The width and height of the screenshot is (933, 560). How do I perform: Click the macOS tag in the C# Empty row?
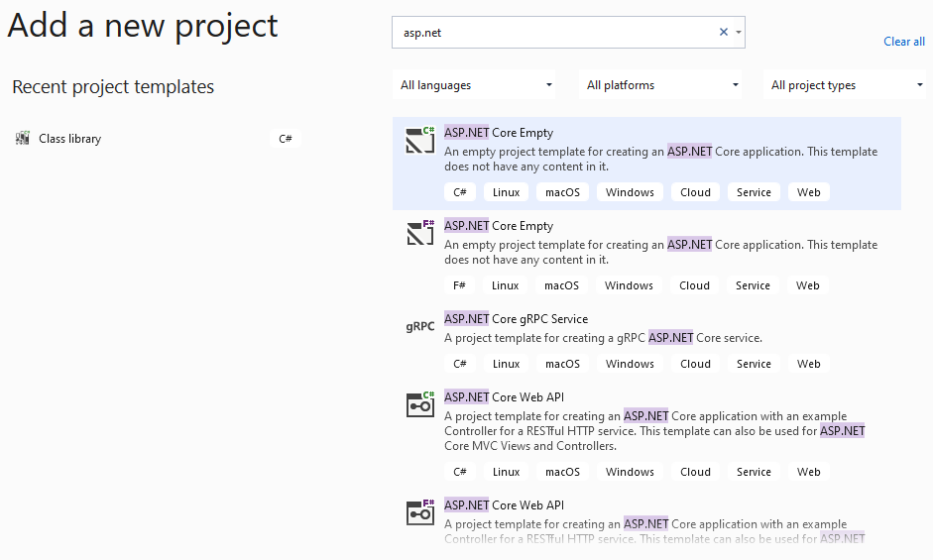[x=562, y=192]
